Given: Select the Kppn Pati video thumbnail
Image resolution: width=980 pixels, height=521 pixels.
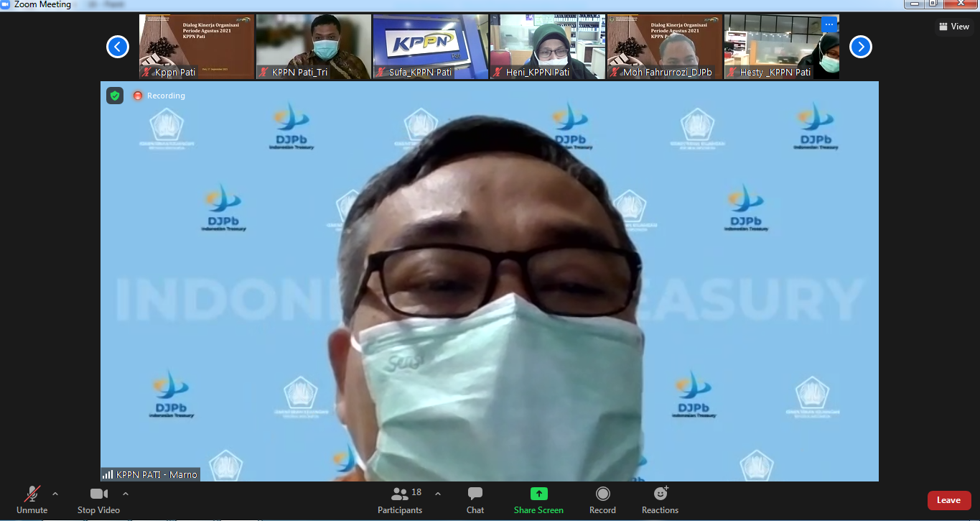Looking at the screenshot, I should [197, 47].
